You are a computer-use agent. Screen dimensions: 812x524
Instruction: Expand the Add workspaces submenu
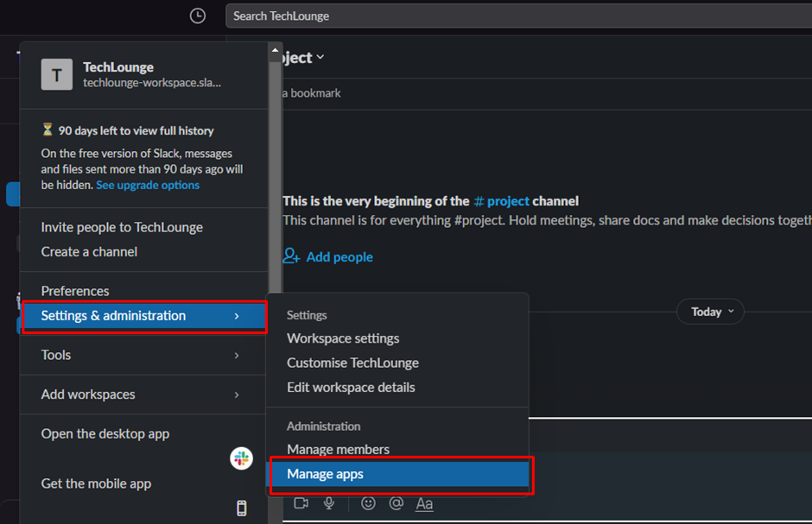144,395
